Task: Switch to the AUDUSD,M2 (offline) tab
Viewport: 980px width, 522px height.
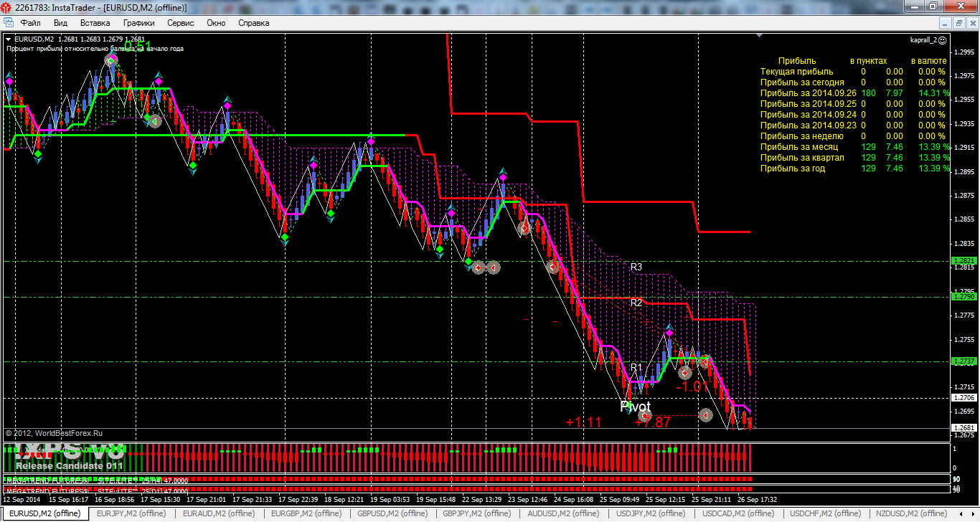Action: click(565, 513)
